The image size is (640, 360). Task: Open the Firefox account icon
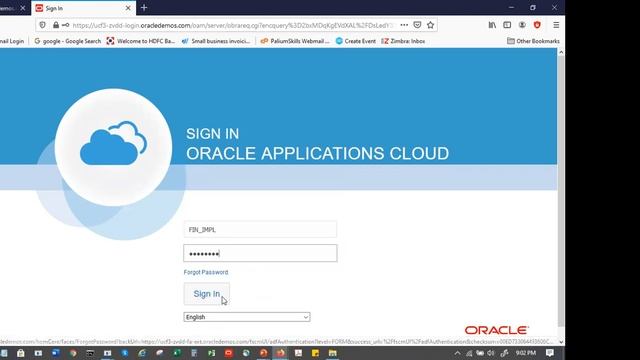(x=522, y=25)
